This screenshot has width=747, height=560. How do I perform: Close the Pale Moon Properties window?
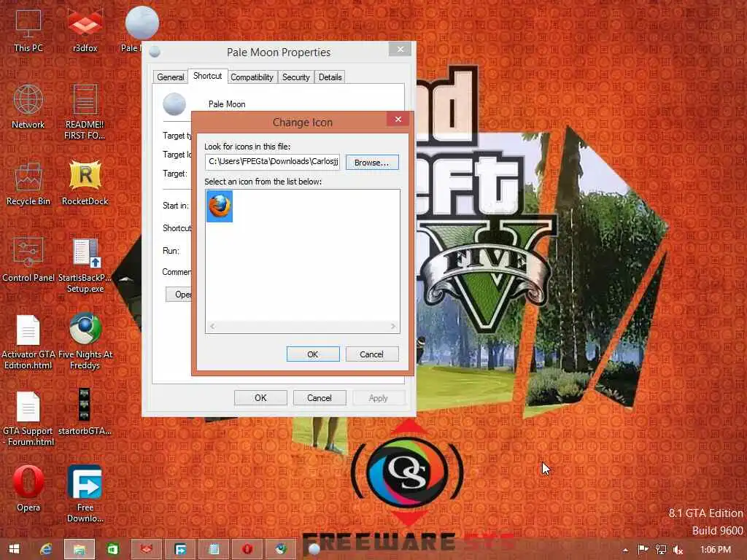[x=400, y=49]
